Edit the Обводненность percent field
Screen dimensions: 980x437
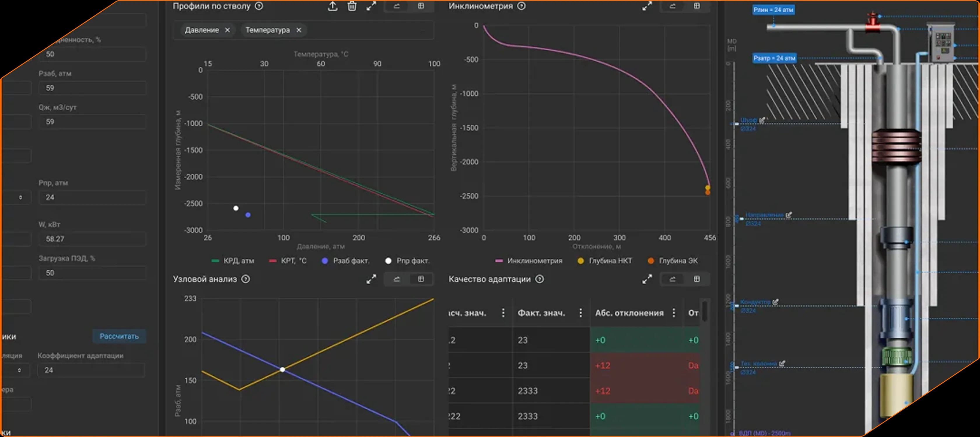pyautogui.click(x=92, y=54)
